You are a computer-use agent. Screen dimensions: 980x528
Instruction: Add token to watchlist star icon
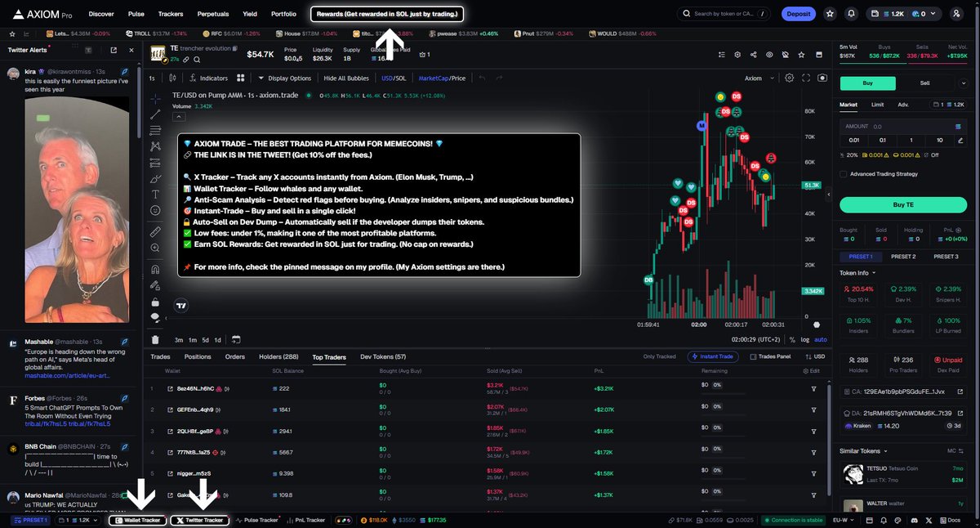[801, 54]
